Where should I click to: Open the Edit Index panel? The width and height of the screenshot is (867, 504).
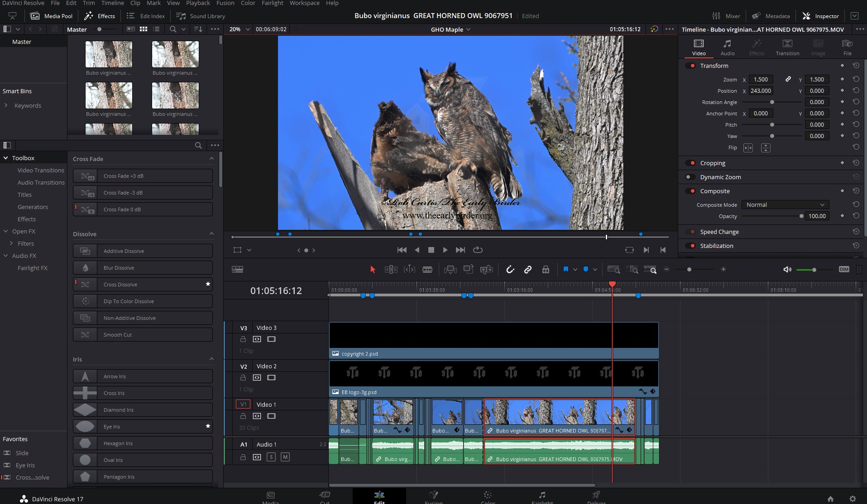point(145,16)
